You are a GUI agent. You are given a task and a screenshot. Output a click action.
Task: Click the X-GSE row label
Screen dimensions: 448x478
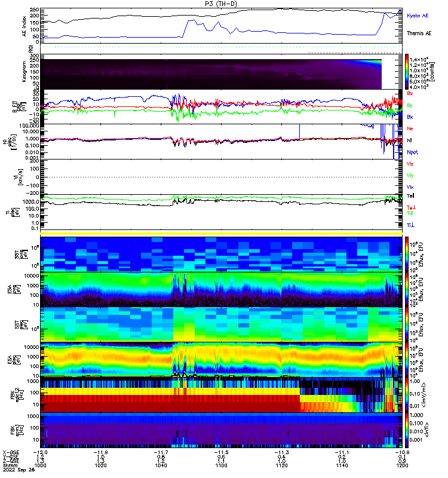point(11,452)
